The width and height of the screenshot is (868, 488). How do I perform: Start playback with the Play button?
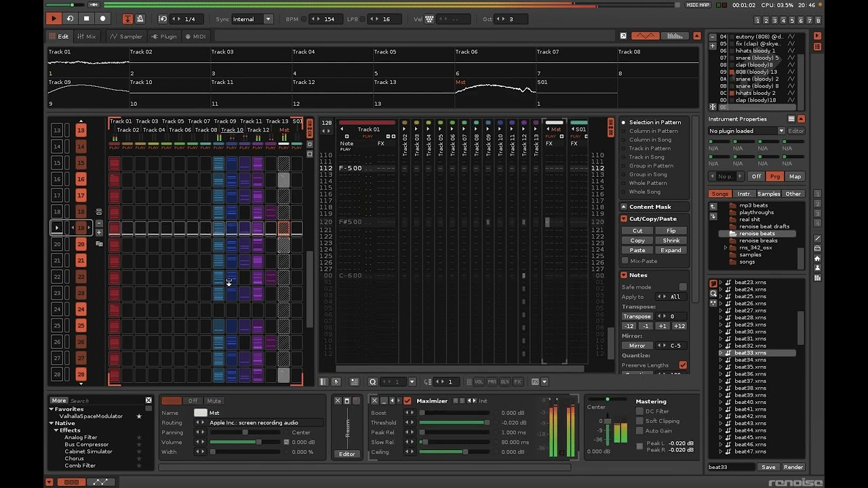[x=54, y=19]
